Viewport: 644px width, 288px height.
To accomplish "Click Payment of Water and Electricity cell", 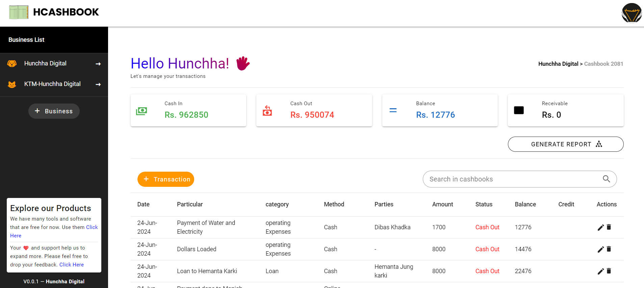I will pyautogui.click(x=206, y=227).
